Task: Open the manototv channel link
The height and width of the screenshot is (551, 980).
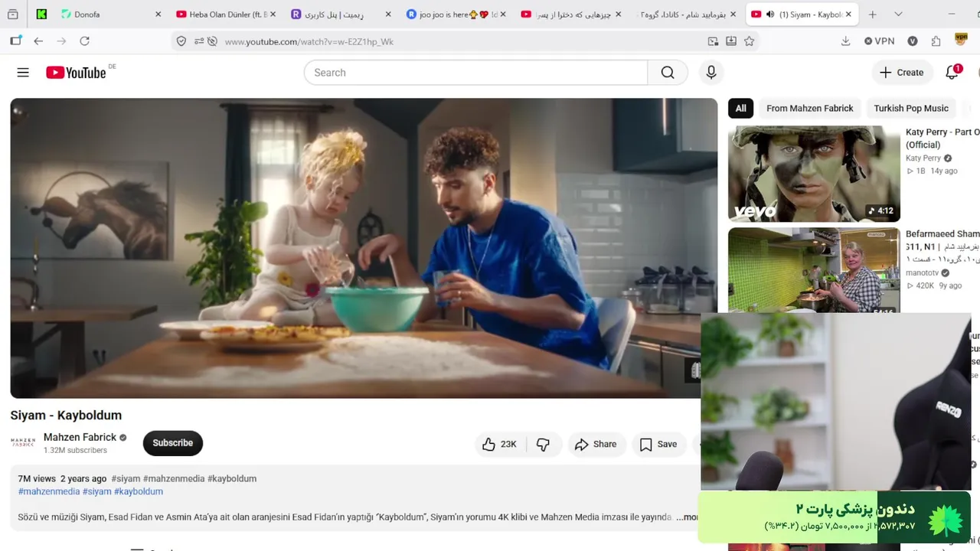Action: pos(922,272)
